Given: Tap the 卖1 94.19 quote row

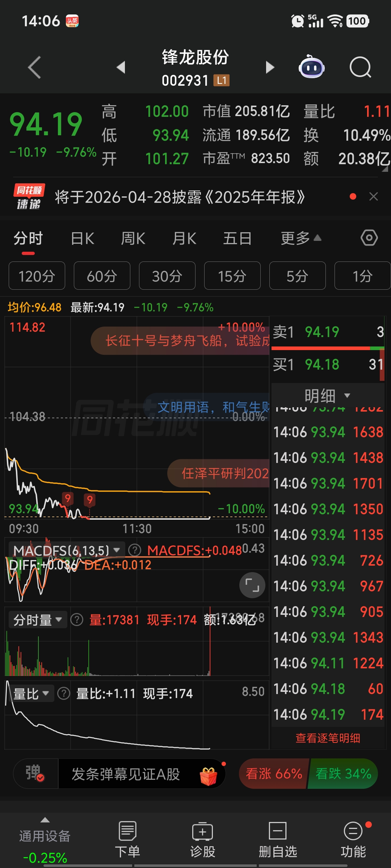Looking at the screenshot, I should [x=328, y=332].
